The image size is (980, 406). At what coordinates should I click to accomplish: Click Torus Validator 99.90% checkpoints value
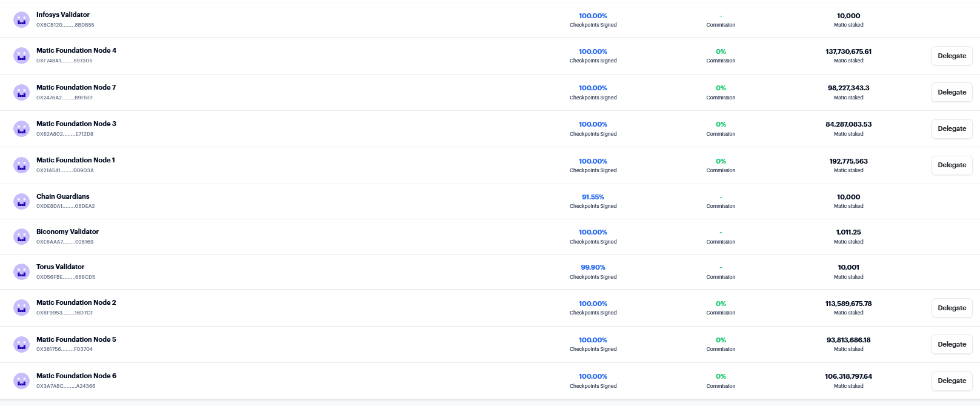pyautogui.click(x=593, y=267)
